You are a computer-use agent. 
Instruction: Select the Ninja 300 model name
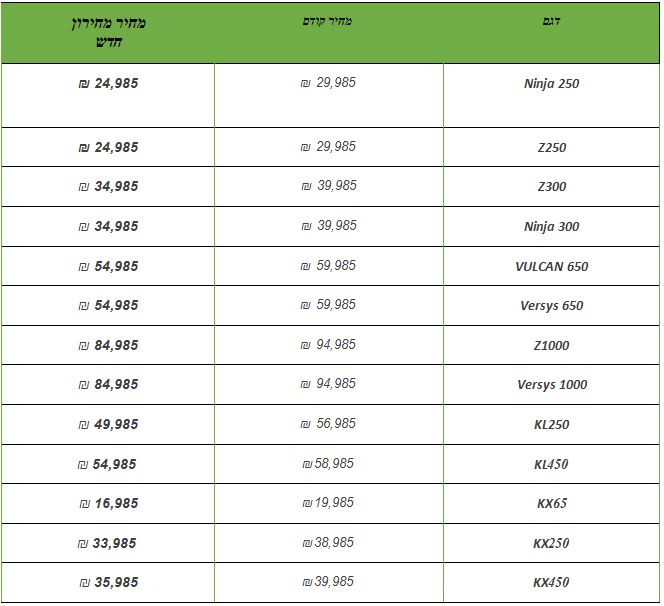tap(551, 227)
